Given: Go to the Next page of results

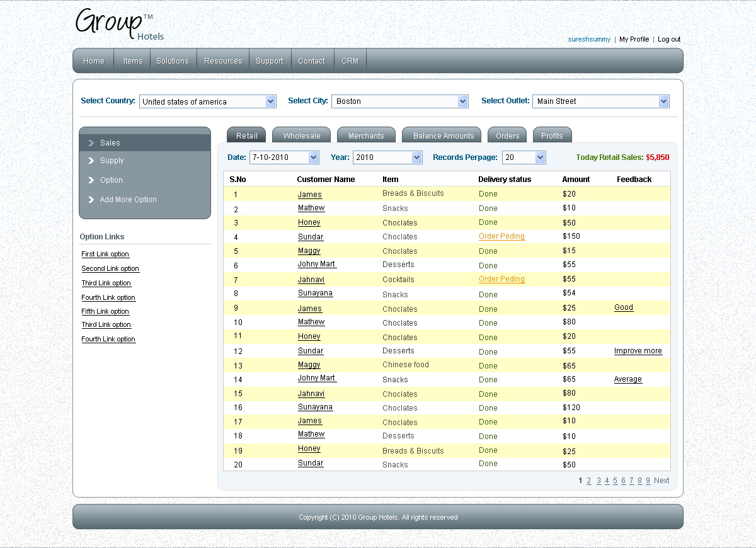Looking at the screenshot, I should pyautogui.click(x=661, y=481).
